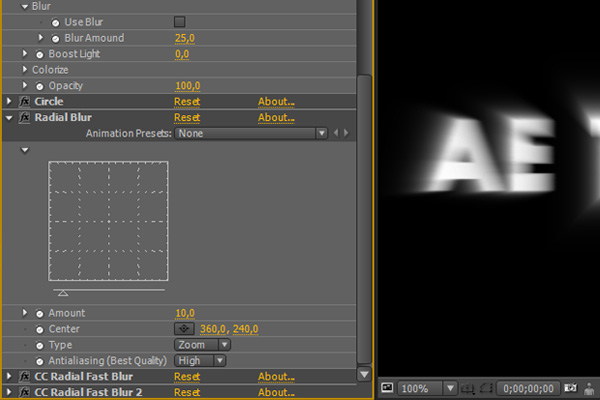Expand CC Radial Fast Blur 2 effect
The height and width of the screenshot is (400, 600).
tap(9, 392)
